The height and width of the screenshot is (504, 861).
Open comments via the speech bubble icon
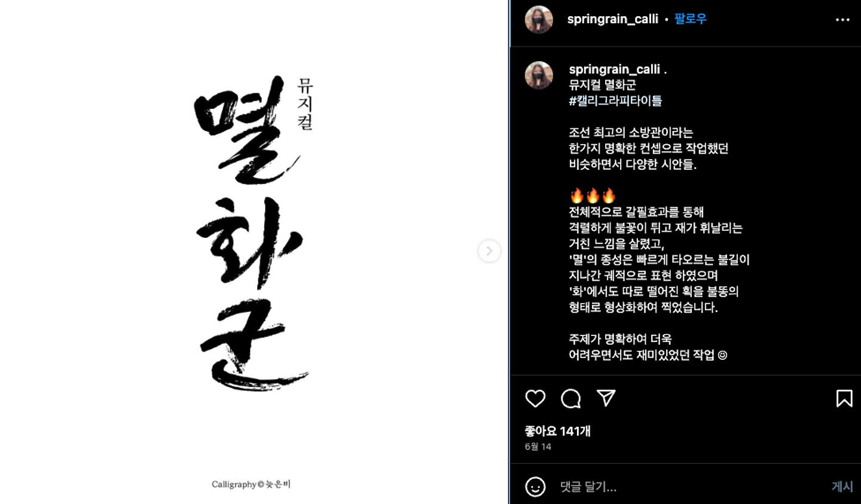(570, 398)
